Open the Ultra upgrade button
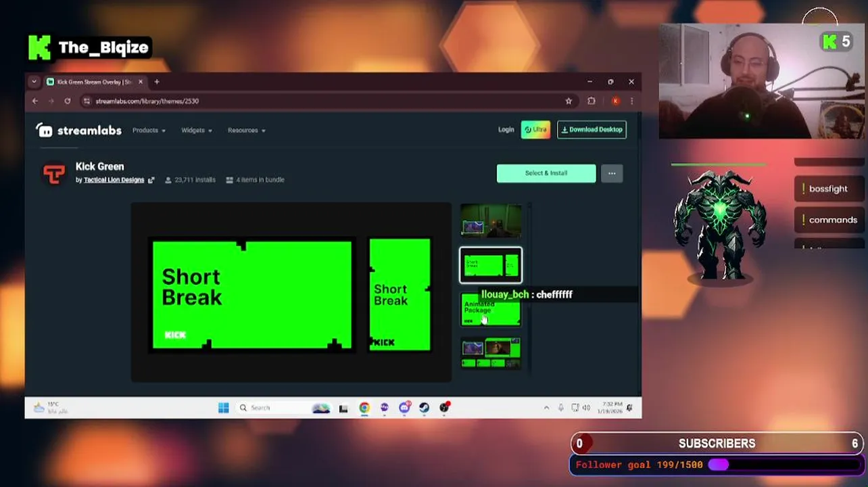The image size is (868, 487). pyautogui.click(x=535, y=130)
